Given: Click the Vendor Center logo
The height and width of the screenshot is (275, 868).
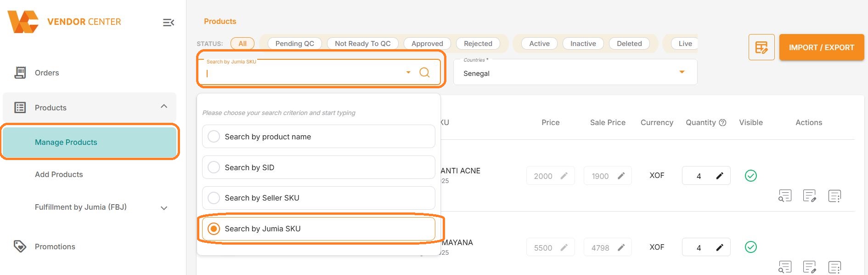Looking at the screenshot, I should tap(64, 22).
